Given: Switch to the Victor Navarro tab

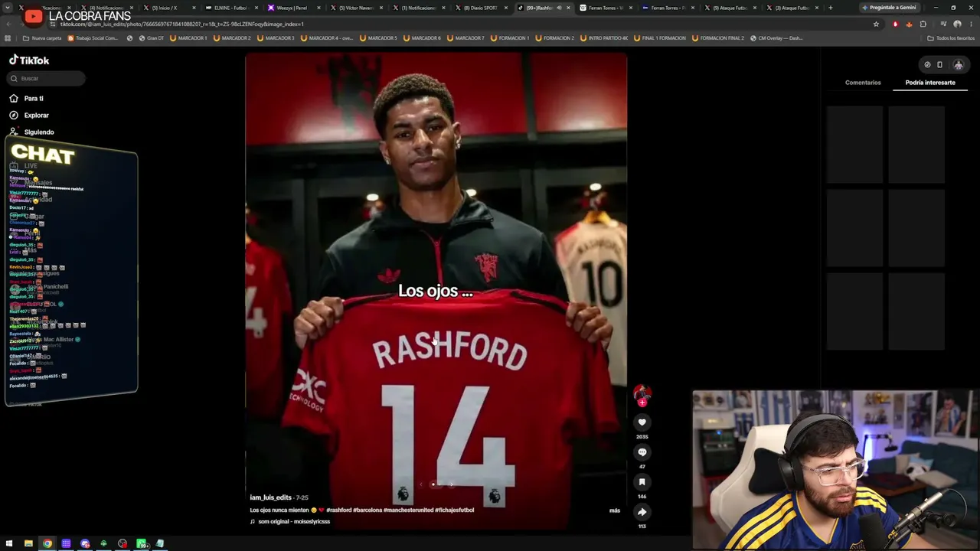Looking at the screenshot, I should (358, 8).
